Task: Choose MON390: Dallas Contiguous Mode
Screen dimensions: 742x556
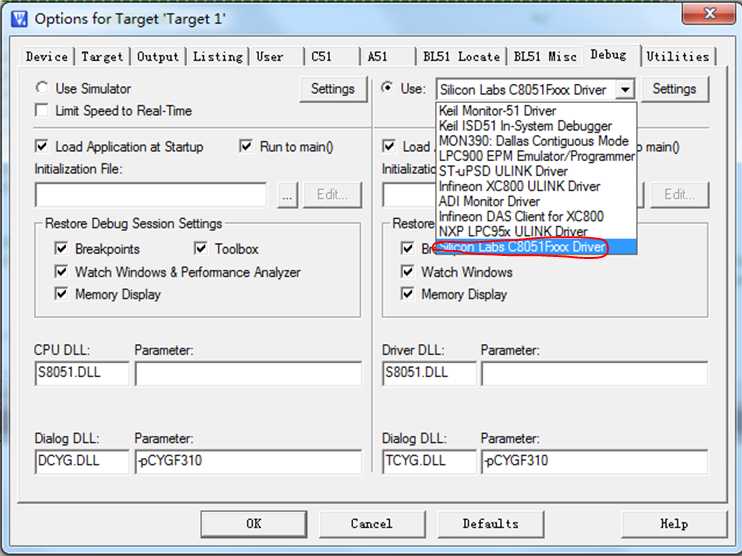Action: click(x=536, y=141)
